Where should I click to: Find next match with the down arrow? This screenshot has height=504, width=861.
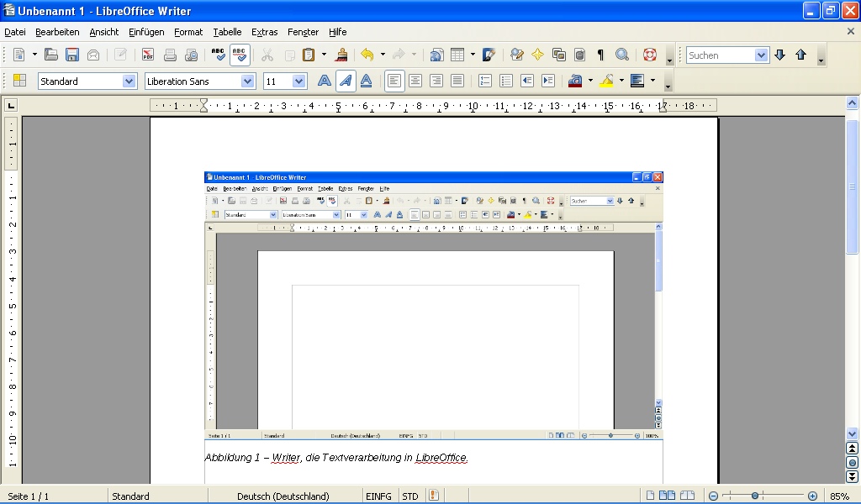click(x=779, y=55)
